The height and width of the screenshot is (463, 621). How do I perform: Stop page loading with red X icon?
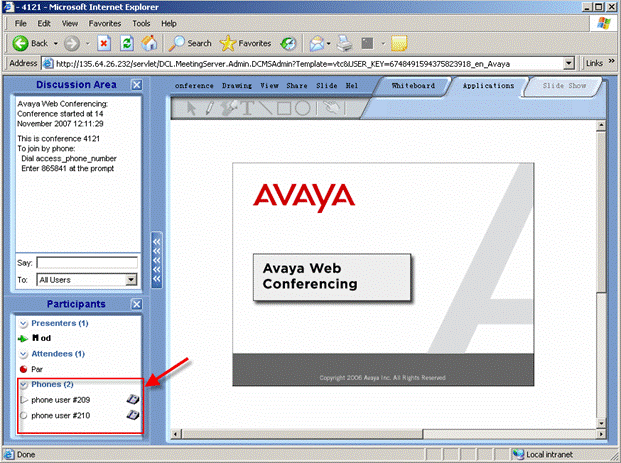104,43
